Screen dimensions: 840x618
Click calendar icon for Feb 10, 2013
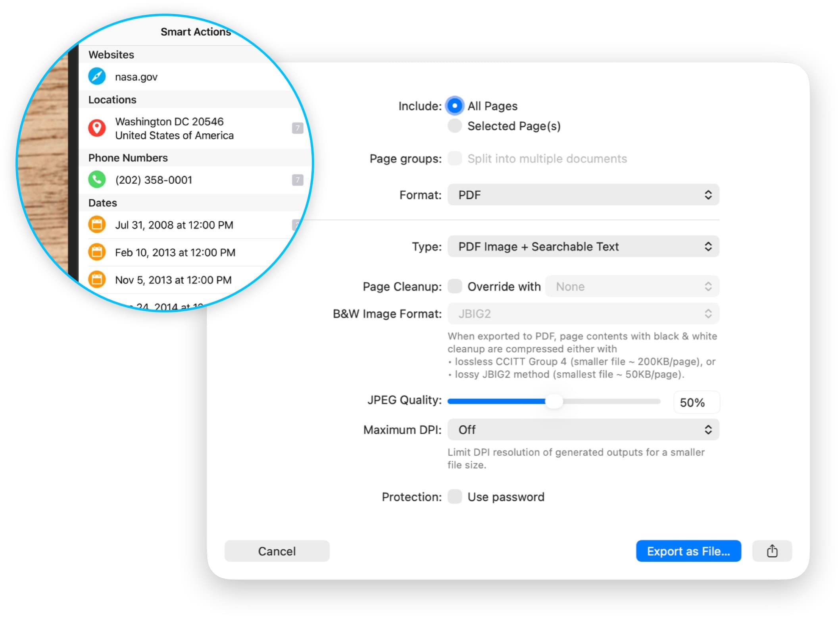pyautogui.click(x=97, y=252)
